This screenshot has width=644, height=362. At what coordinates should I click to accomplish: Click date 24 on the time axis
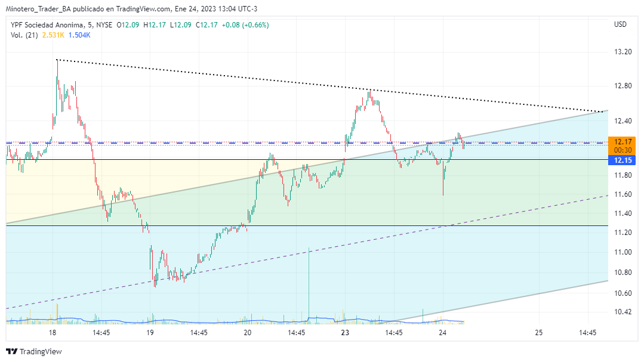point(442,333)
